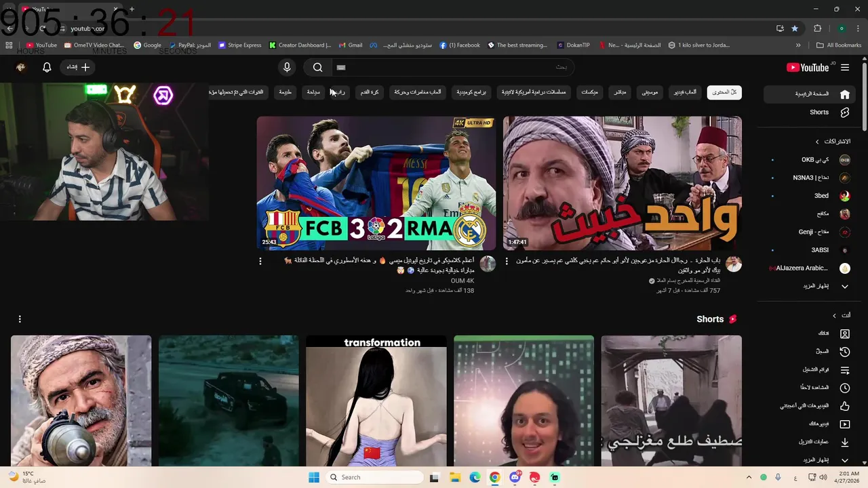Screen dimensions: 868x488
Task: Open the Shorts shelf options menu
Action: point(20,319)
